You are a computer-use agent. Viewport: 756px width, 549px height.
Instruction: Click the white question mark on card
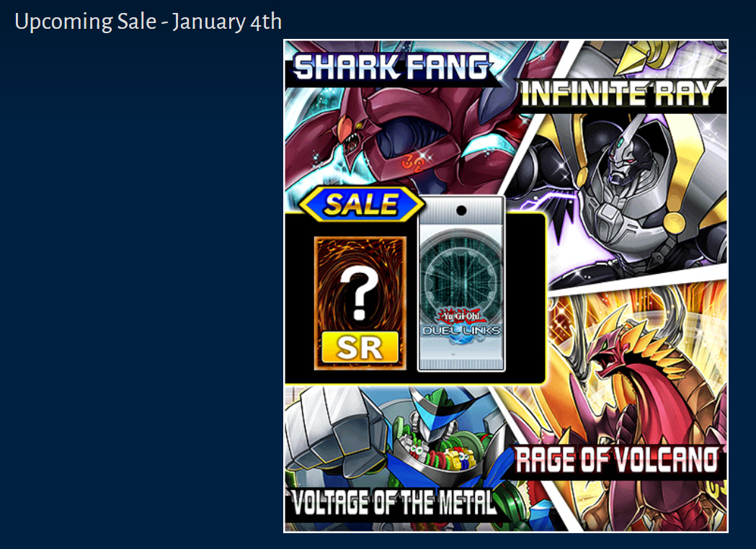(x=359, y=293)
